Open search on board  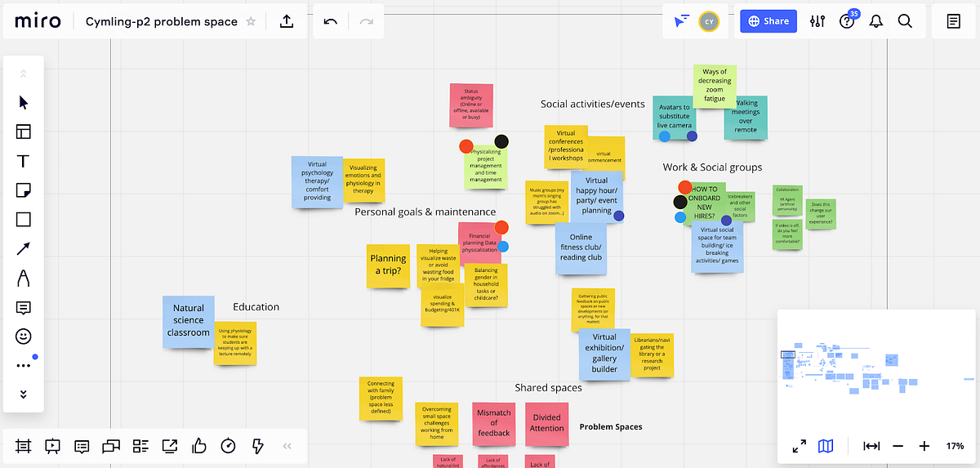click(x=905, y=22)
